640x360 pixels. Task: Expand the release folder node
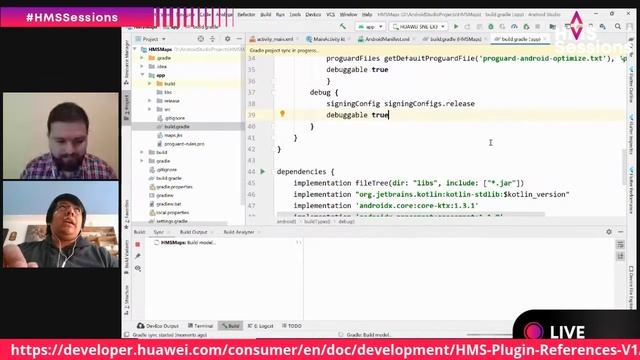[x=150, y=101]
